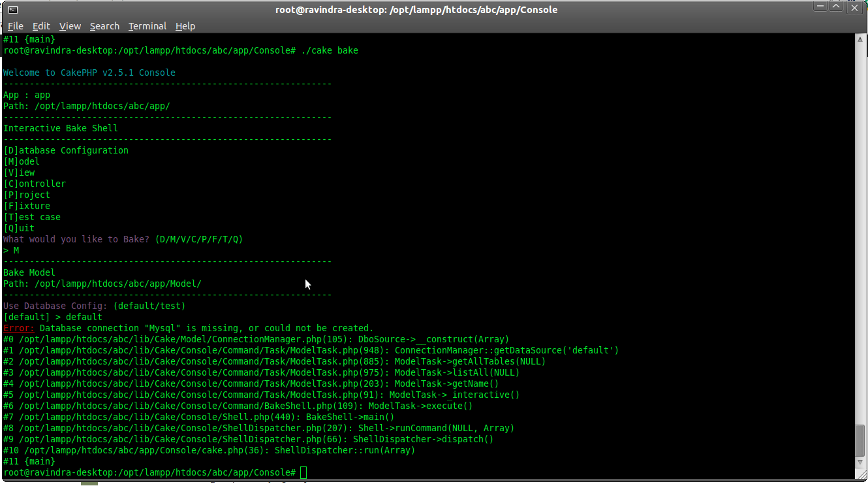Image resolution: width=868 pixels, height=488 pixels.
Task: Open the Terminal menu
Action: coord(147,26)
